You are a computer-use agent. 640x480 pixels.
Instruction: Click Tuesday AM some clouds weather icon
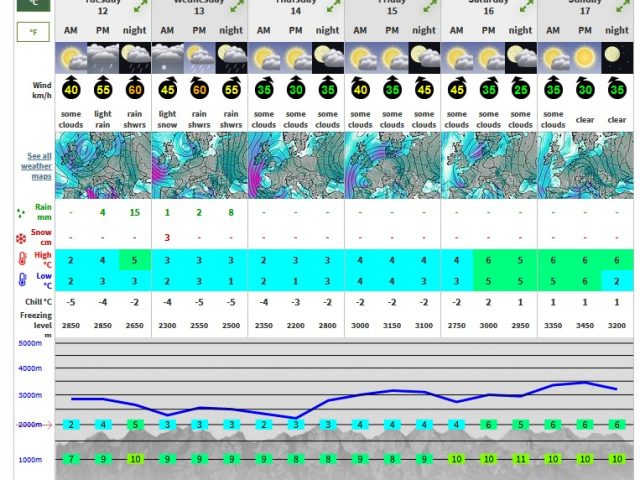click(x=71, y=58)
